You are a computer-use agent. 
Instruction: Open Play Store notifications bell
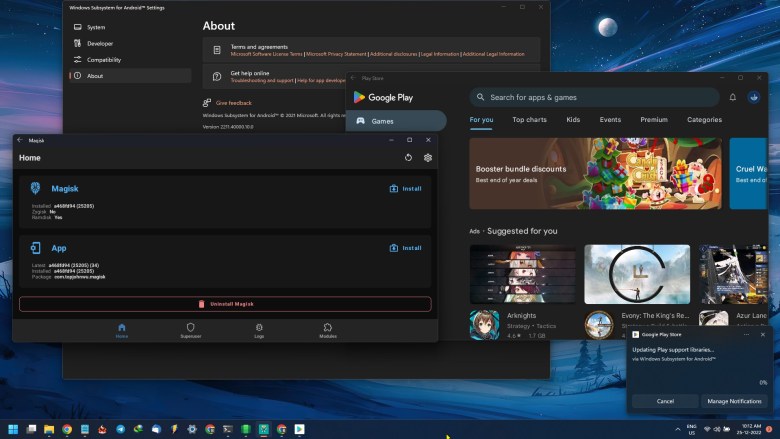tap(733, 97)
